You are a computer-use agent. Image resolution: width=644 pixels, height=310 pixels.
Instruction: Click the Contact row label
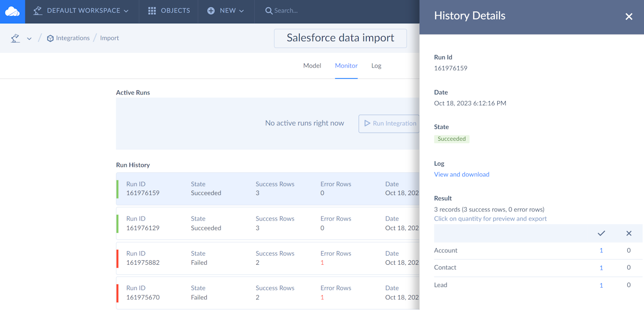pyautogui.click(x=445, y=267)
